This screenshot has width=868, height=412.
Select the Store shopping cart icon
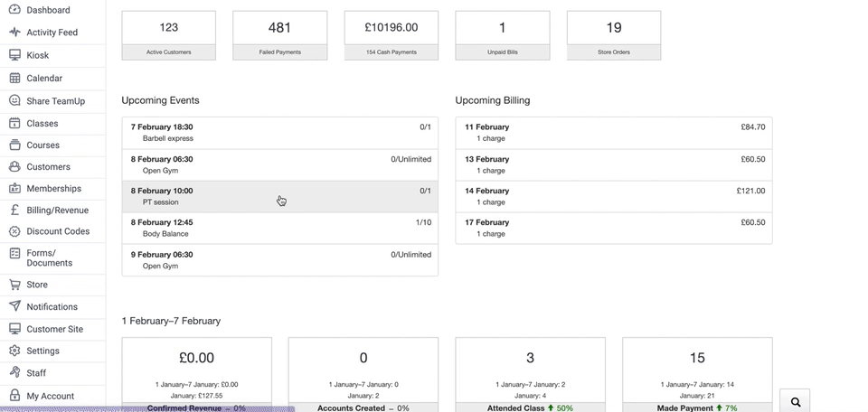(x=14, y=285)
